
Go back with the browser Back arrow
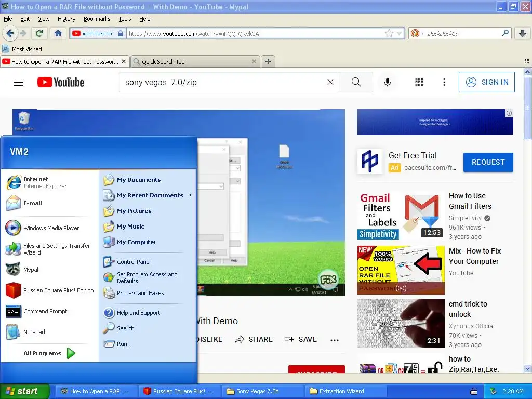(10, 33)
